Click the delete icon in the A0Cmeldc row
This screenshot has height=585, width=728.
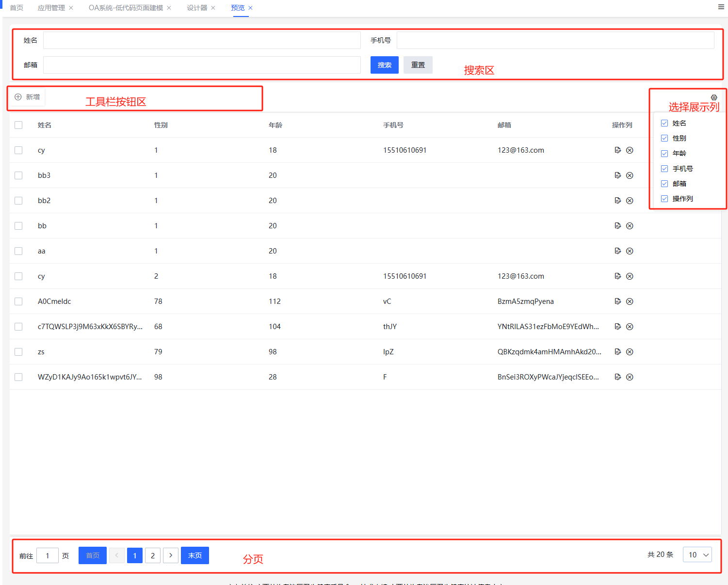630,301
